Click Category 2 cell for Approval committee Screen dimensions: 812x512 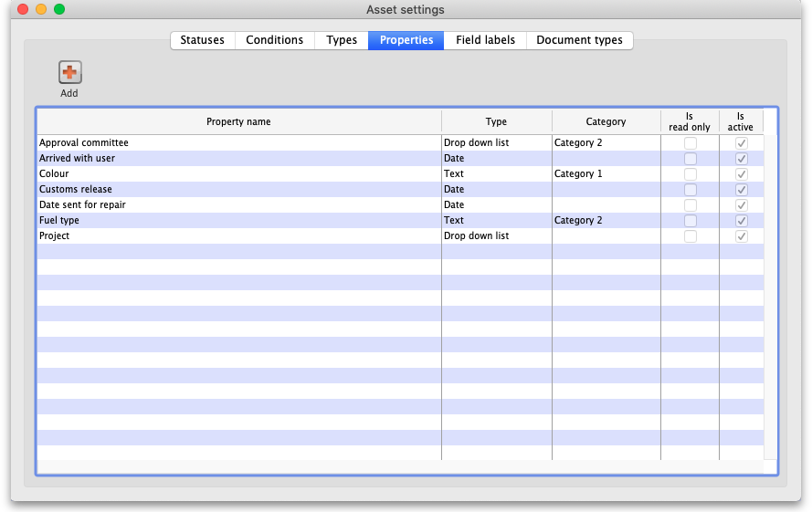578,143
